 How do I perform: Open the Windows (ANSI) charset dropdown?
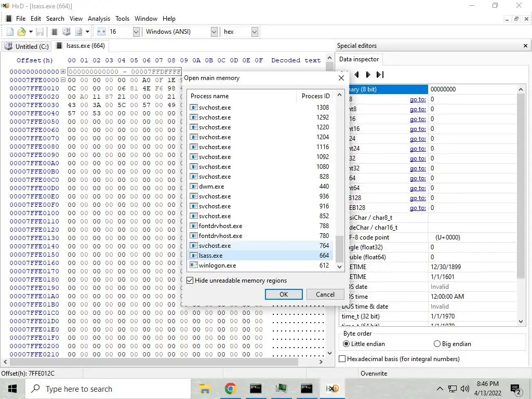214,32
